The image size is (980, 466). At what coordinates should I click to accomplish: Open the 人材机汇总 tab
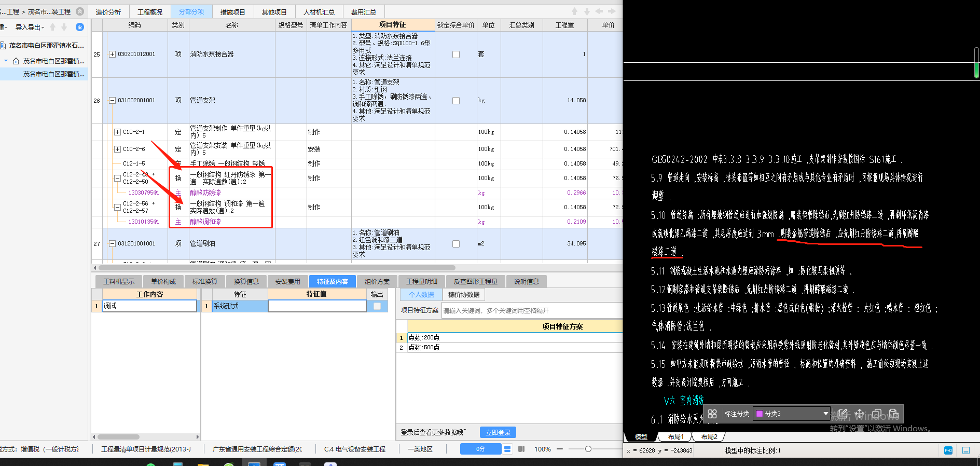319,12
